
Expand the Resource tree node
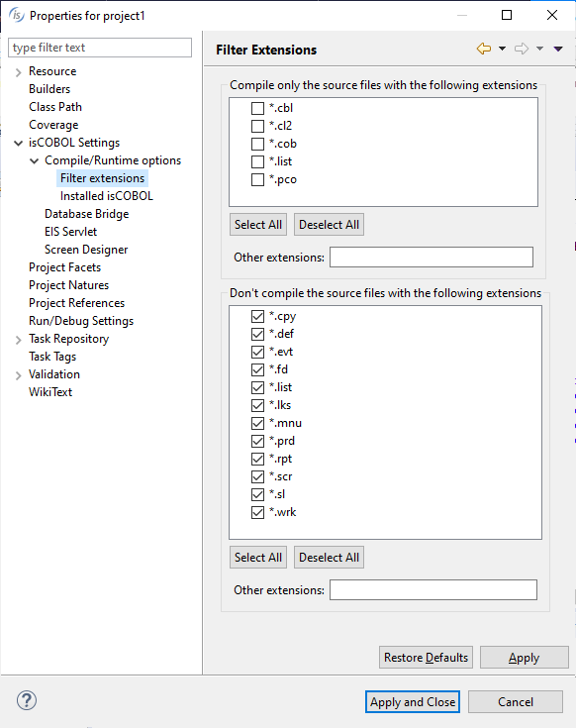click(x=18, y=72)
